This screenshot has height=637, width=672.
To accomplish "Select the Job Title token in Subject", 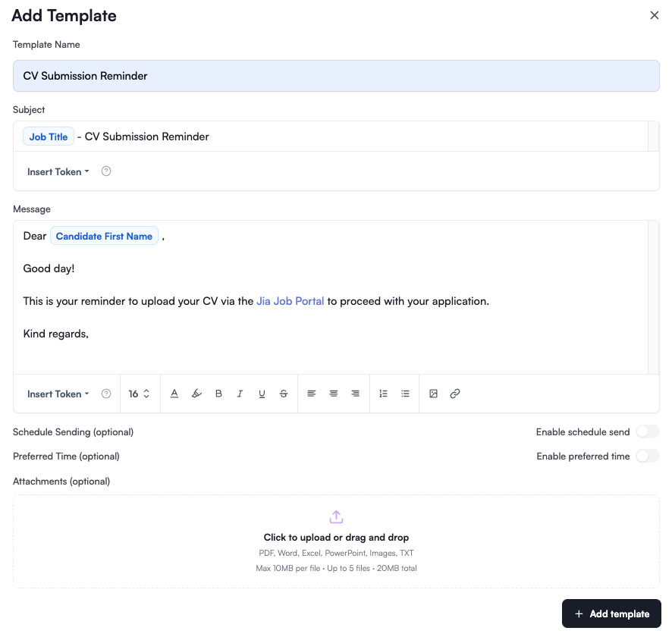I will pos(48,136).
